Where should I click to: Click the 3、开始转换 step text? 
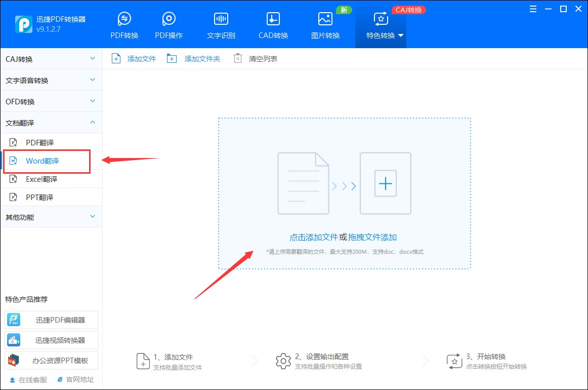pyautogui.click(x=486, y=357)
